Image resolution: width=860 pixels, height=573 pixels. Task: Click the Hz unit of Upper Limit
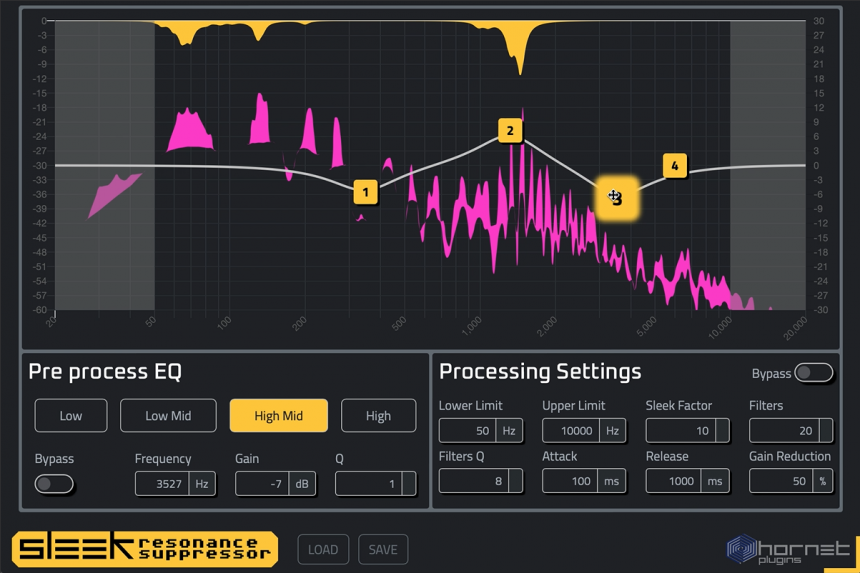click(x=613, y=431)
